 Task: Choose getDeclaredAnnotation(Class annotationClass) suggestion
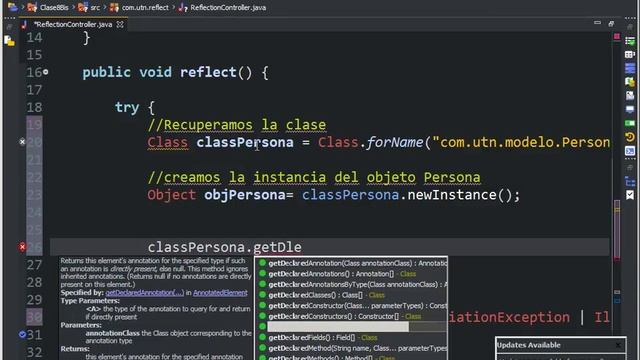coord(352,263)
